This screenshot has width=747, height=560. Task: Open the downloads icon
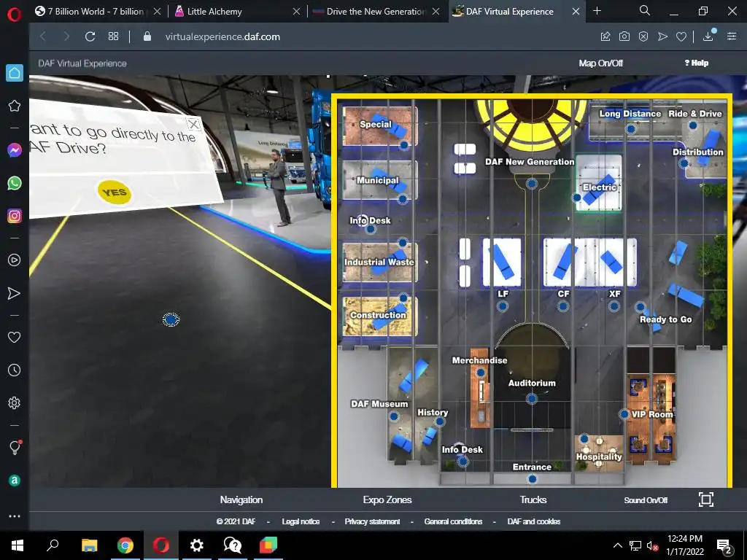pos(708,36)
